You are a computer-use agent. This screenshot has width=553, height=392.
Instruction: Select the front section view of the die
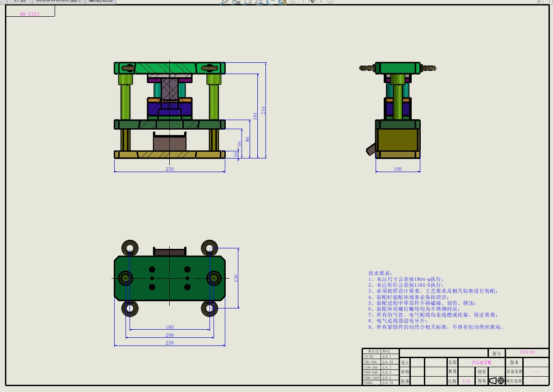pyautogui.click(x=169, y=111)
